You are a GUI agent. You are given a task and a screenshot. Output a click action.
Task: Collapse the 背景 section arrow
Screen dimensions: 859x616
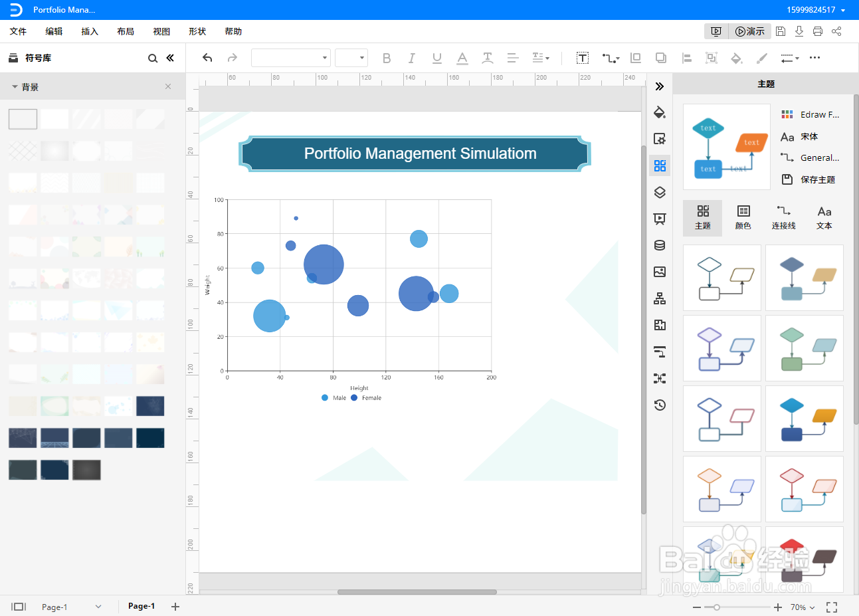pyautogui.click(x=15, y=87)
